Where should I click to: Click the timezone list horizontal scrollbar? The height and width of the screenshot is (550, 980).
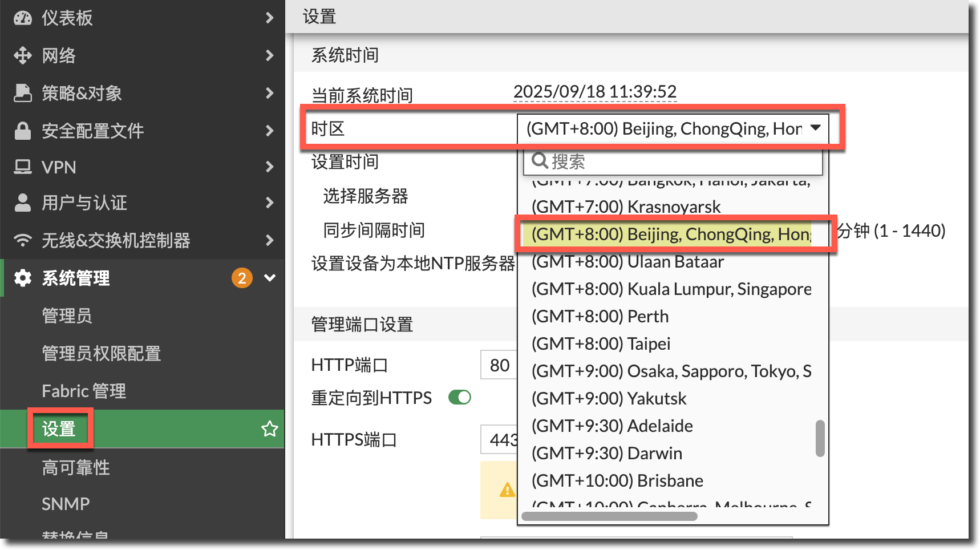pos(609,516)
